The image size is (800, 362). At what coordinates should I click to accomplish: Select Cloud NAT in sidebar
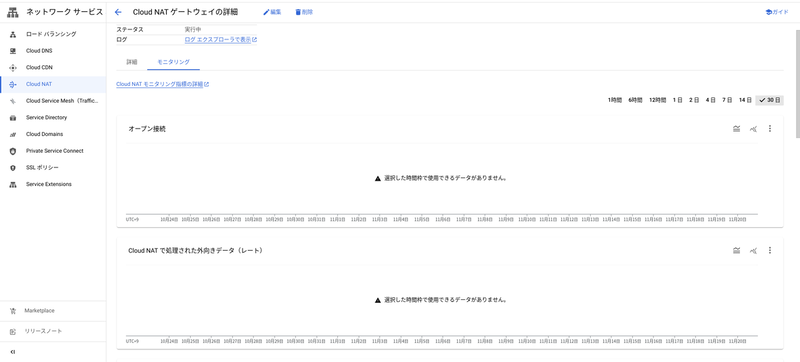53,84
